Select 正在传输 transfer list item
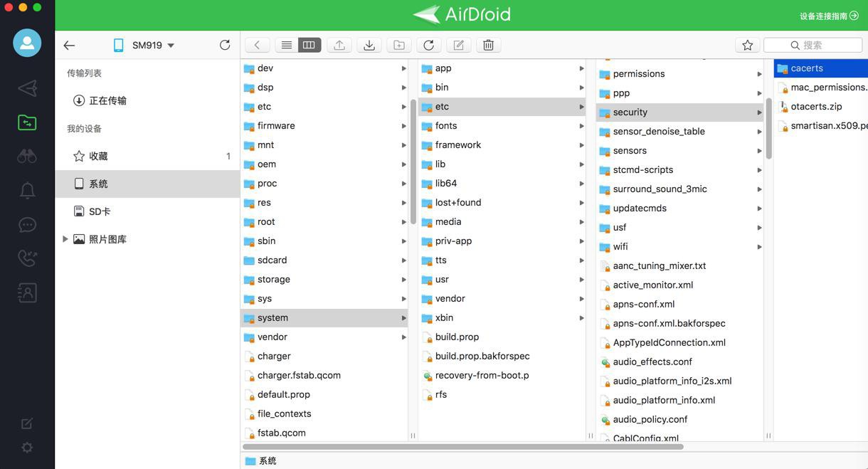The height and width of the screenshot is (469, 868). click(x=147, y=100)
